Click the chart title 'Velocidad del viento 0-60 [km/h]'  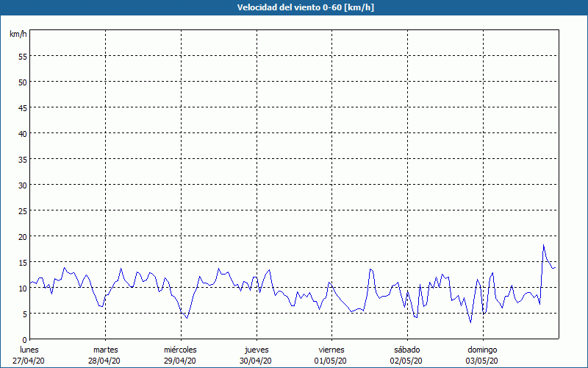pyautogui.click(x=305, y=7)
